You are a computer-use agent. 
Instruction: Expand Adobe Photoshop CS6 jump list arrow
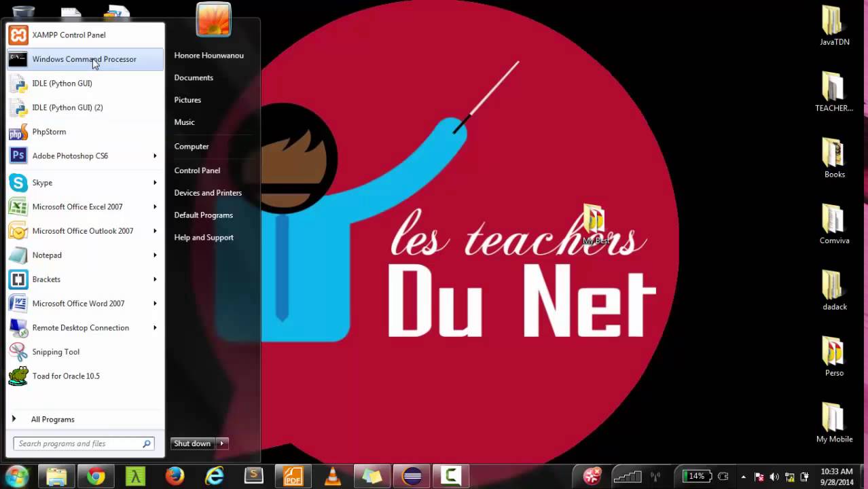(155, 156)
